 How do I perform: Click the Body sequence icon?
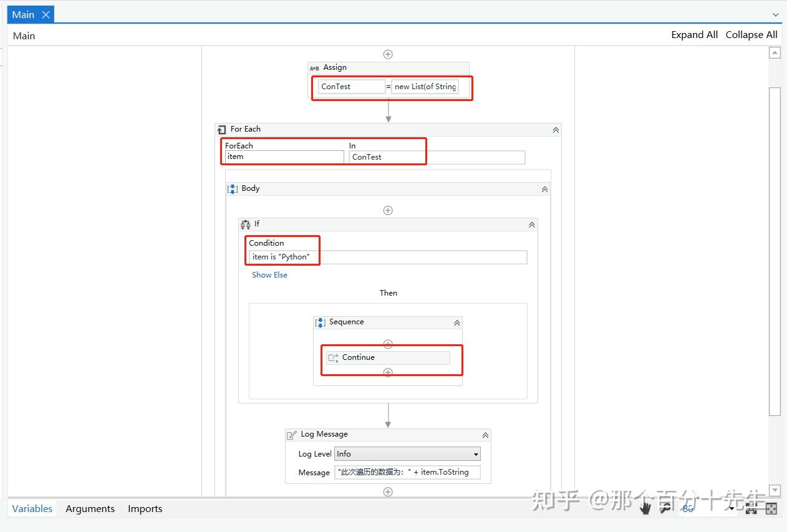click(x=233, y=188)
